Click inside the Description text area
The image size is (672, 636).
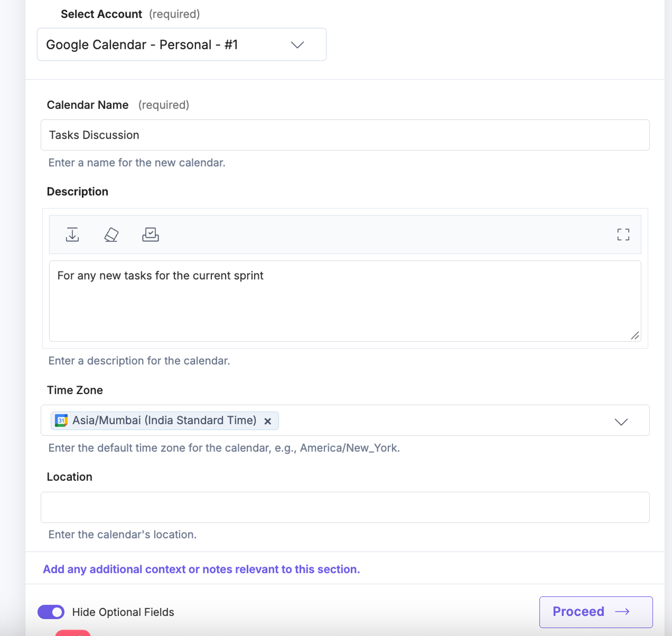[345, 301]
